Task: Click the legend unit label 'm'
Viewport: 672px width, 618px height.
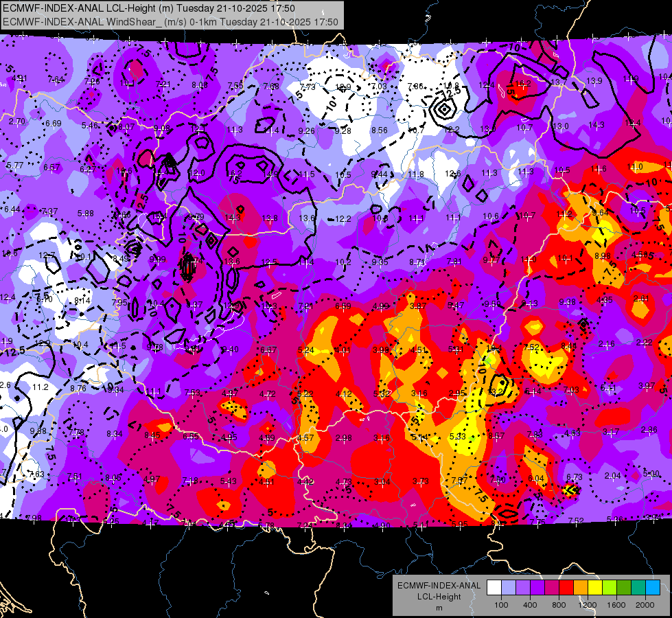Action: (x=439, y=608)
